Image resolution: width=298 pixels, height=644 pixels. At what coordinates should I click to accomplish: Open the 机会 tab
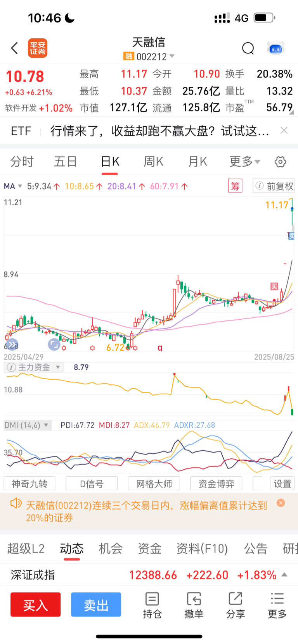click(x=111, y=549)
